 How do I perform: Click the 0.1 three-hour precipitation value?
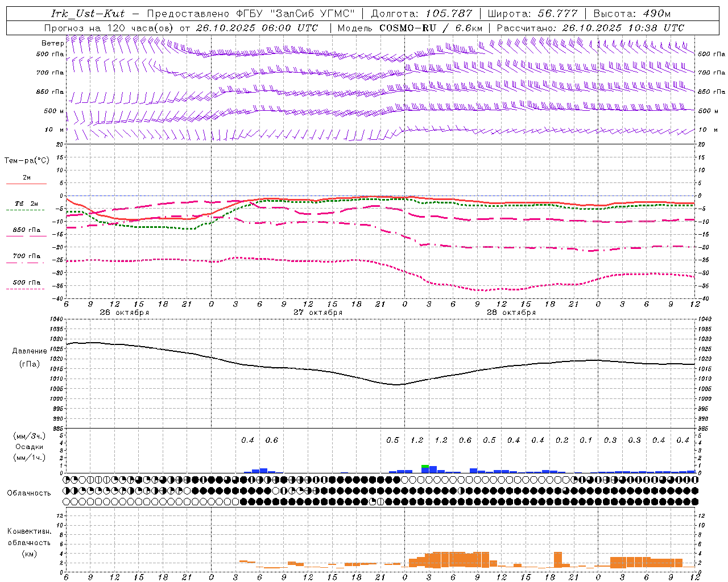tap(586, 440)
